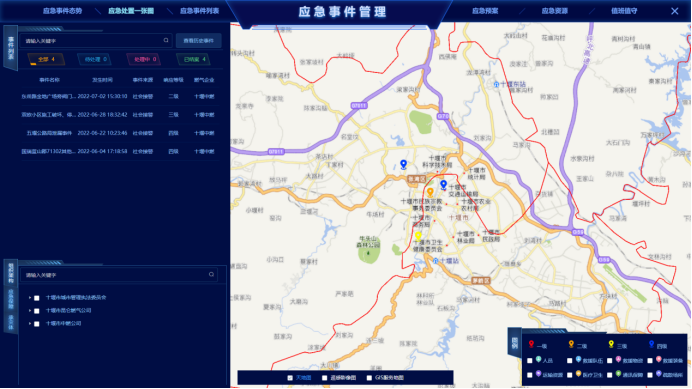This screenshot has height=389, width=692.
Task: Click the 查看历史事件 button
Action: [199, 41]
